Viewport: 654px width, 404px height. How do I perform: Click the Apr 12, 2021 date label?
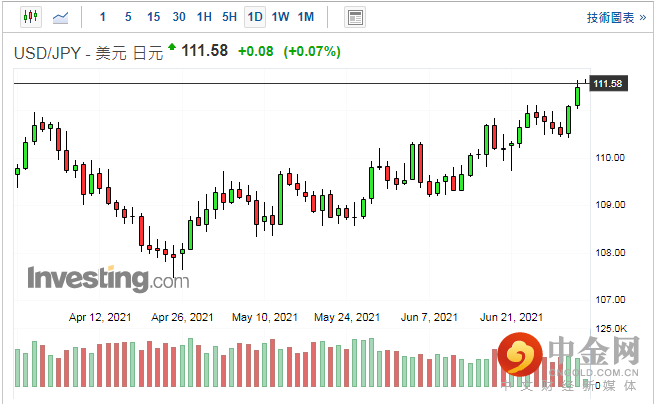pos(100,317)
